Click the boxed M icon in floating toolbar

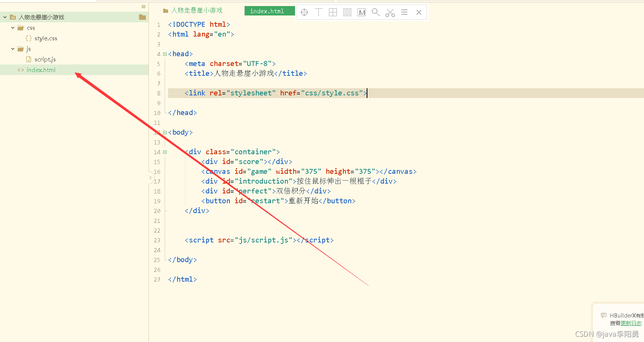pyautogui.click(x=362, y=12)
